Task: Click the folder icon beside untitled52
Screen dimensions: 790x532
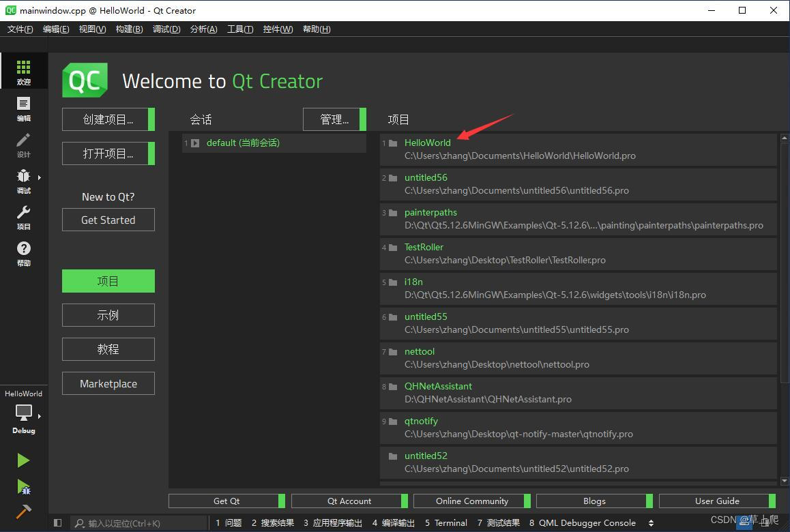Action: click(393, 456)
